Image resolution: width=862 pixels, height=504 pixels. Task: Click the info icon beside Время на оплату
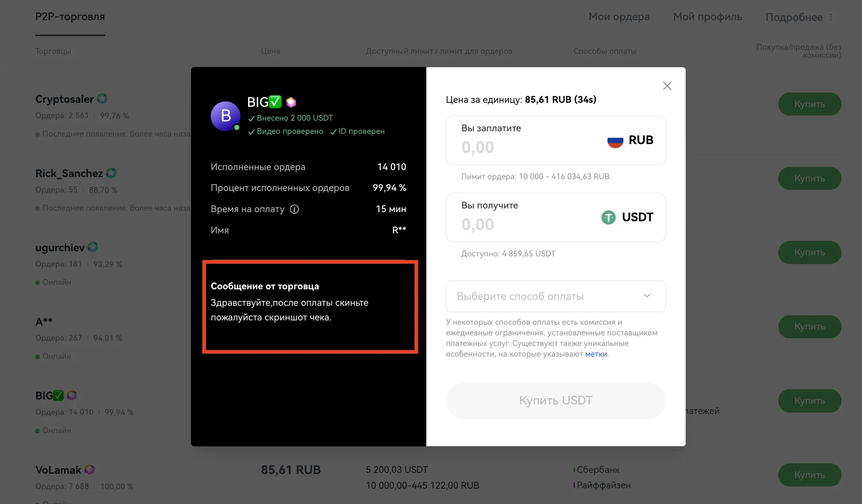pyautogui.click(x=295, y=209)
